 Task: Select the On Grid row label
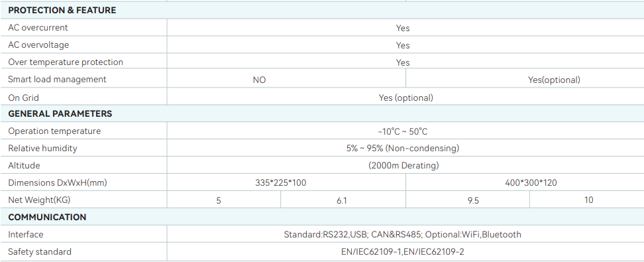pyautogui.click(x=23, y=98)
